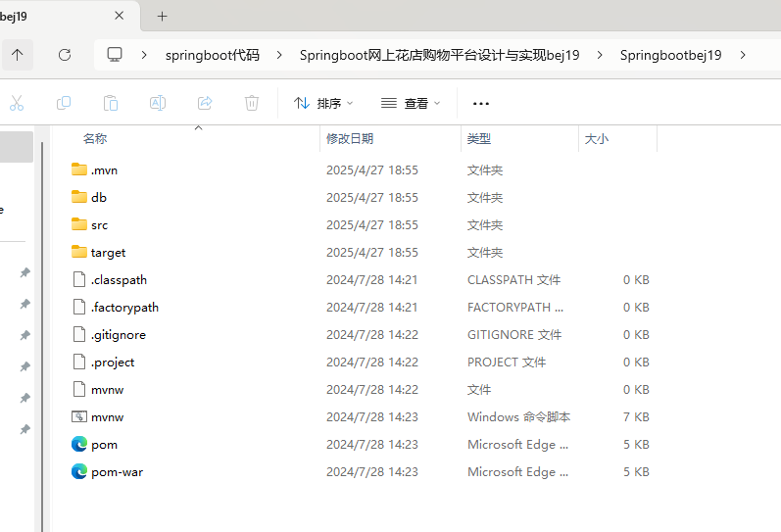Click the Windows 命令脚本 type cell
The image size is (781, 532).
tap(518, 417)
